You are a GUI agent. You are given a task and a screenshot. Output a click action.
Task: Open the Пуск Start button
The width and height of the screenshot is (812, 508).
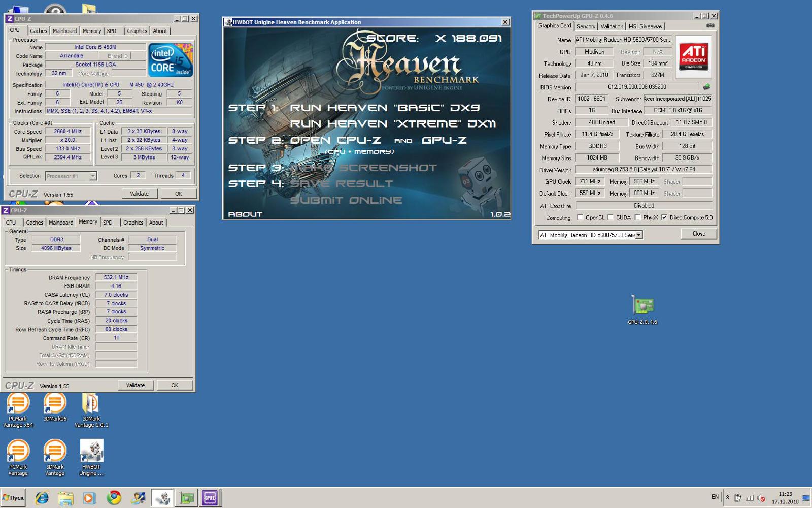pyautogui.click(x=14, y=498)
